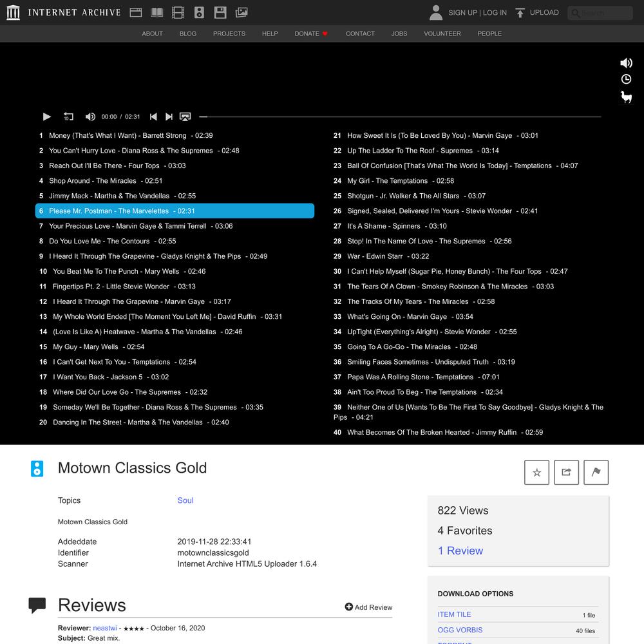Seek along the audio progress bar
The width and height of the screenshot is (644, 644).
[x=400, y=117]
